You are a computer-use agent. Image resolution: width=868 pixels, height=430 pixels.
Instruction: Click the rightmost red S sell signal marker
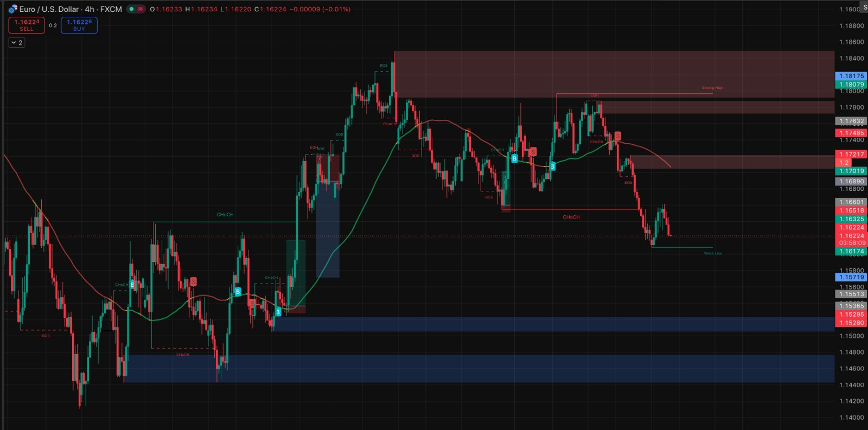617,136
